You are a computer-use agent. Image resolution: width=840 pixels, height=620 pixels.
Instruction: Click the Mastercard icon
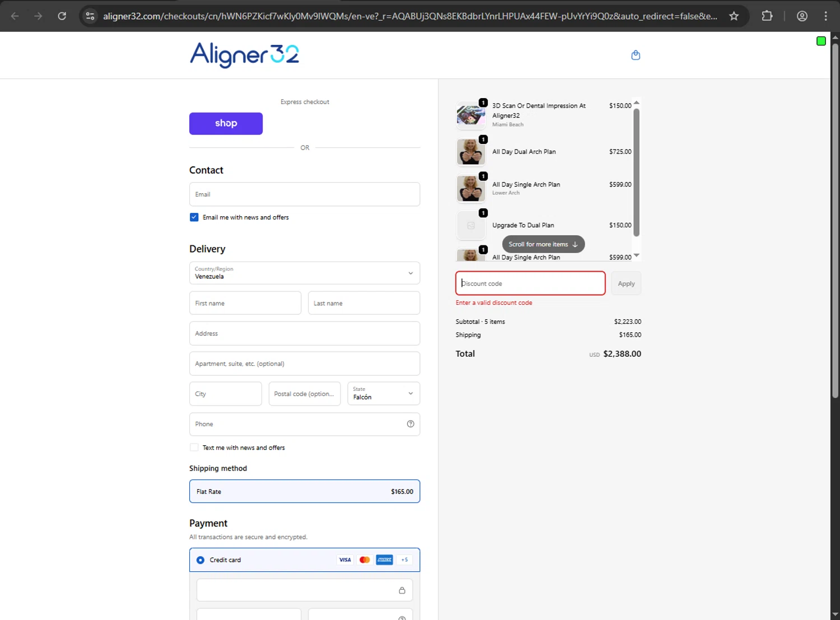pyautogui.click(x=365, y=560)
